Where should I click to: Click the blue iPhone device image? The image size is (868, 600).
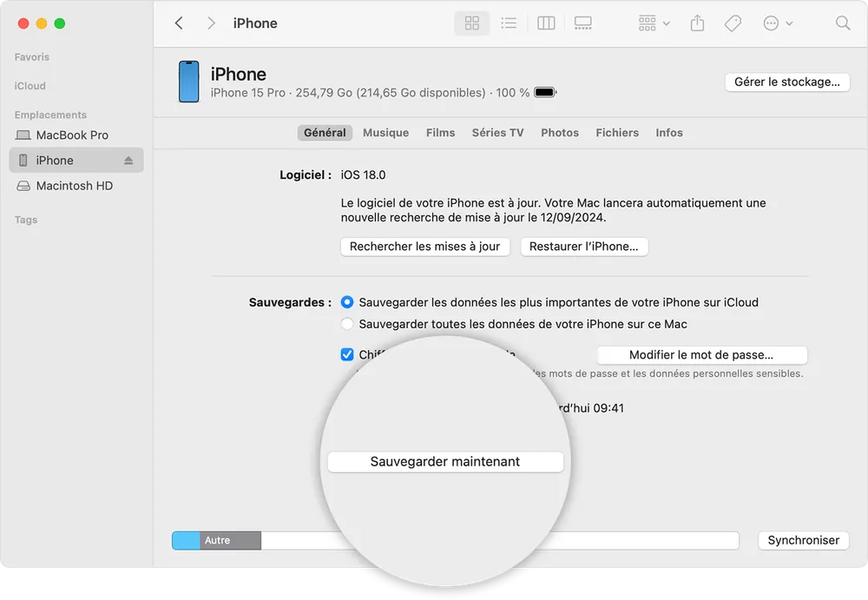click(188, 82)
